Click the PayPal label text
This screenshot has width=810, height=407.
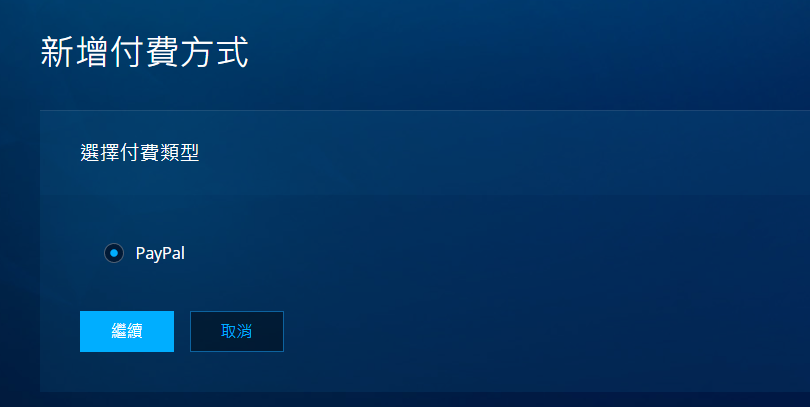point(160,254)
